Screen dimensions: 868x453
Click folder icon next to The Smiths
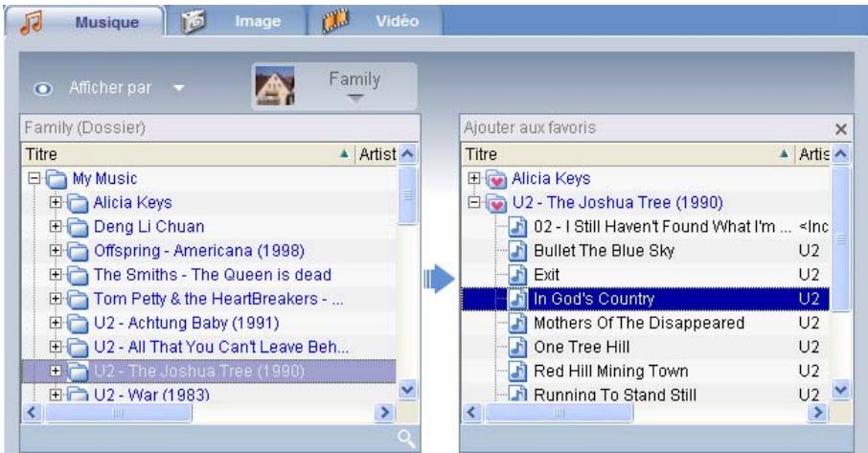point(78,275)
